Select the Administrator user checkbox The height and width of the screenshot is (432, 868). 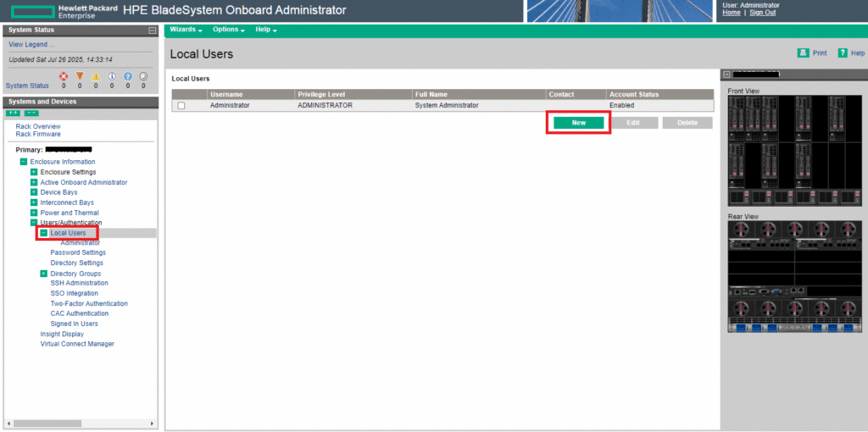(181, 106)
